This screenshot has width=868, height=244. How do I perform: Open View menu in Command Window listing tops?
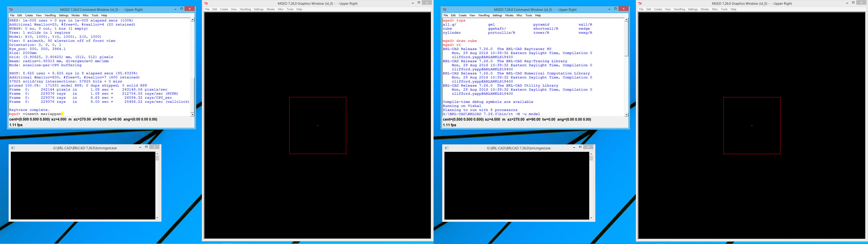(473, 15)
